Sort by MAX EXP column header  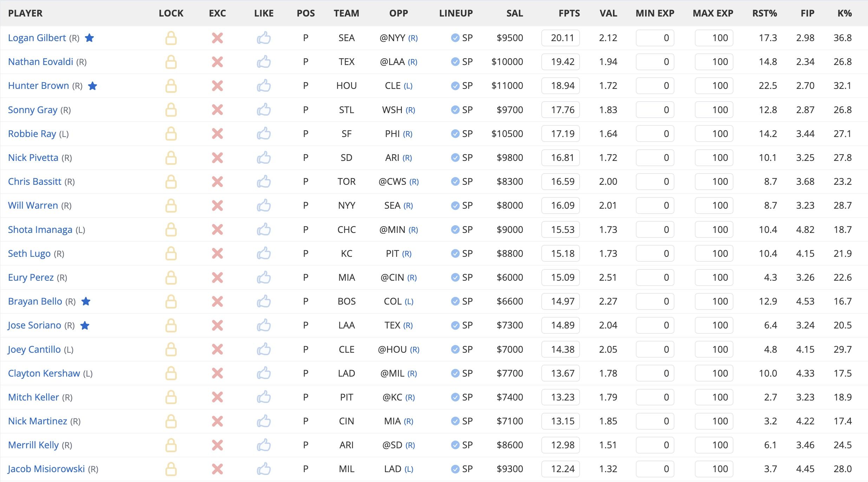713,13
